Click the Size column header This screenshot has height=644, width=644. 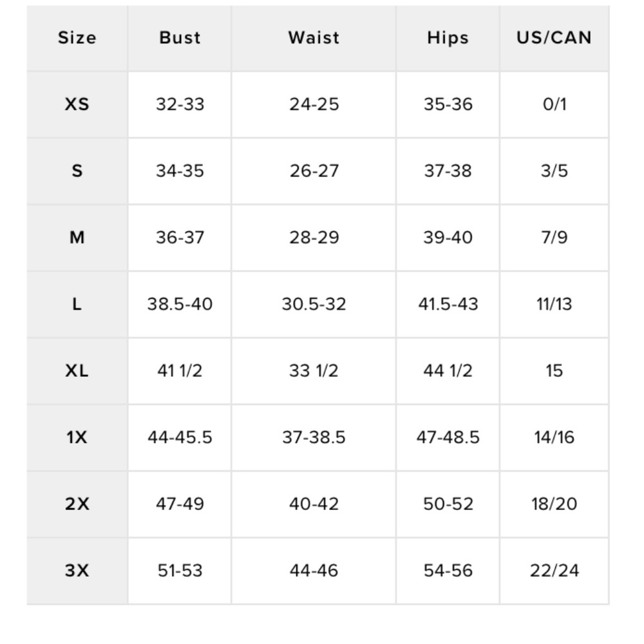coord(77,38)
